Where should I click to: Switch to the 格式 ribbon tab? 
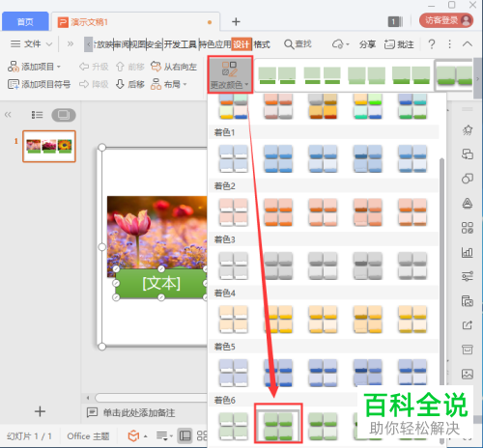[x=262, y=44]
